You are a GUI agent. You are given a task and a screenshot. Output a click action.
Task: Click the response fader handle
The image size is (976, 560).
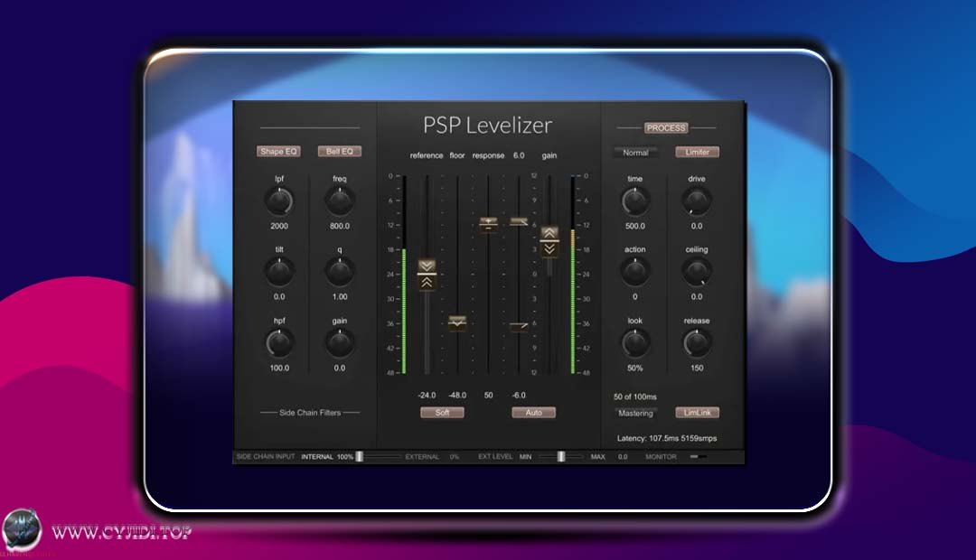click(488, 224)
